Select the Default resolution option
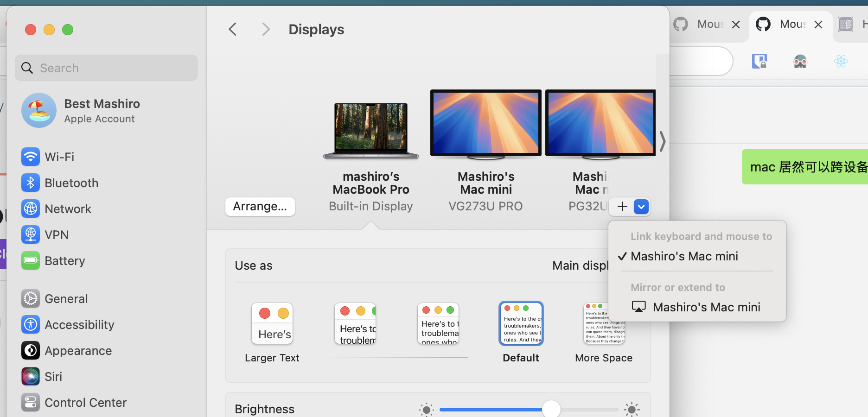This screenshot has width=868, height=417. point(521,324)
